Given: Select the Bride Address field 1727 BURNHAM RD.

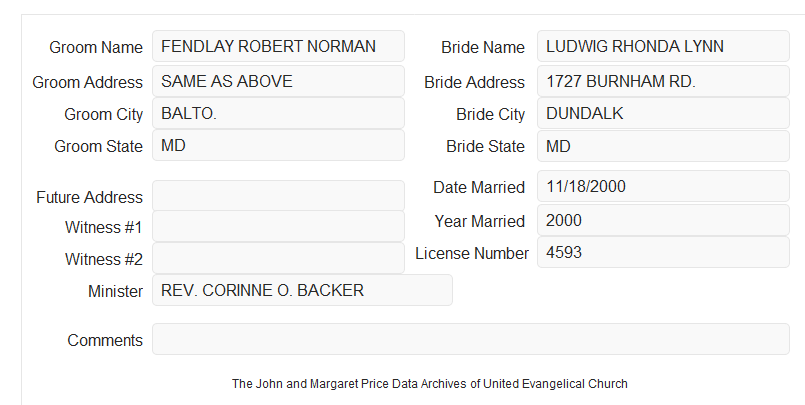Looking at the screenshot, I should coord(663,81).
